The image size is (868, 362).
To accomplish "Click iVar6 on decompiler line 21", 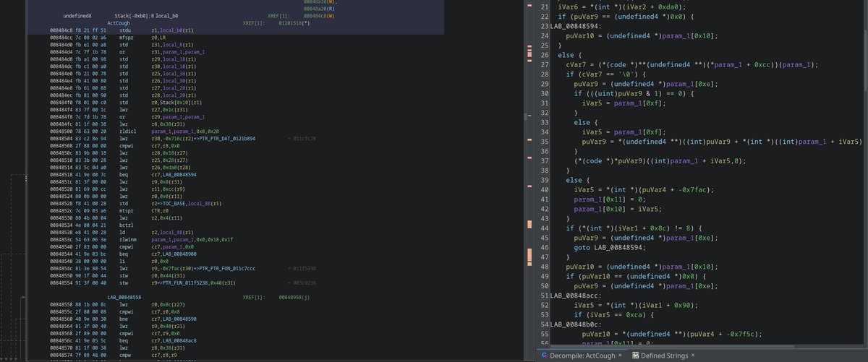I will click(568, 6).
